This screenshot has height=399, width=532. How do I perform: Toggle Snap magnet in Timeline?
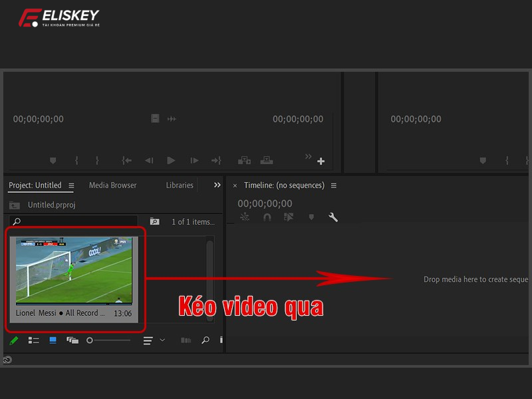click(267, 217)
